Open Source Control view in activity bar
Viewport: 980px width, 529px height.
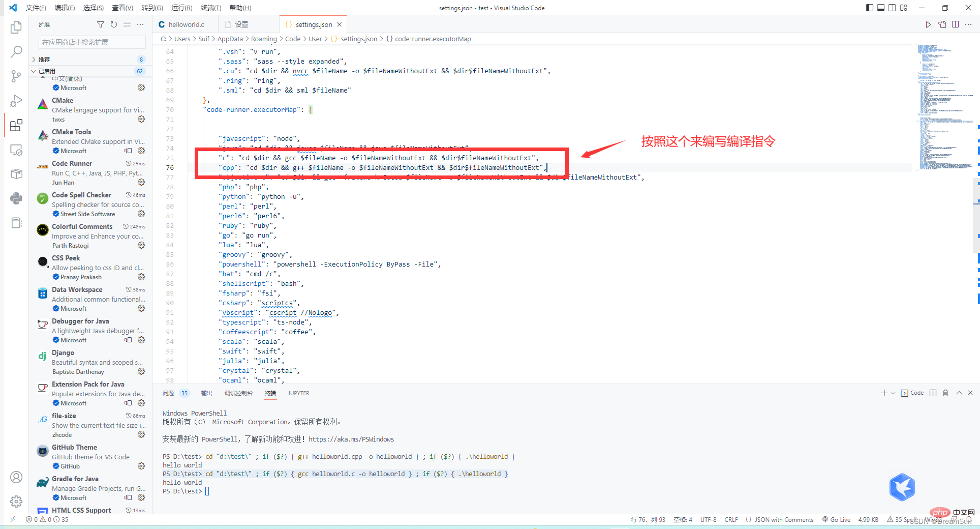(16, 76)
